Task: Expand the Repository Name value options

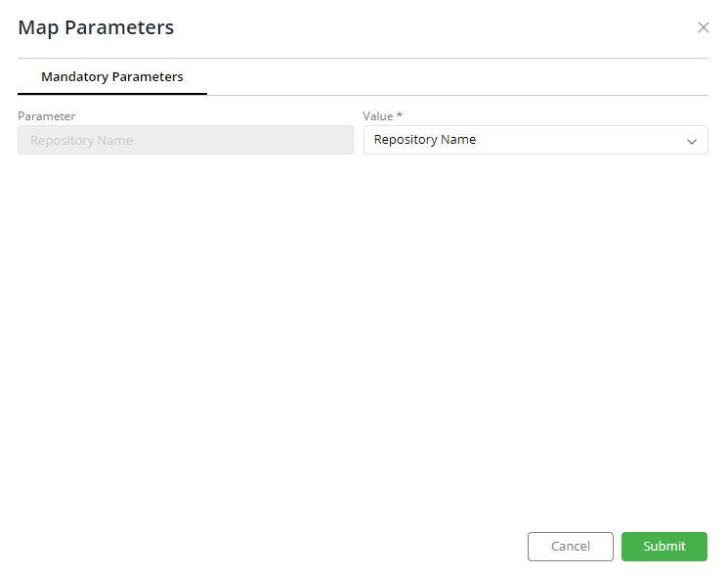Action: point(535,140)
